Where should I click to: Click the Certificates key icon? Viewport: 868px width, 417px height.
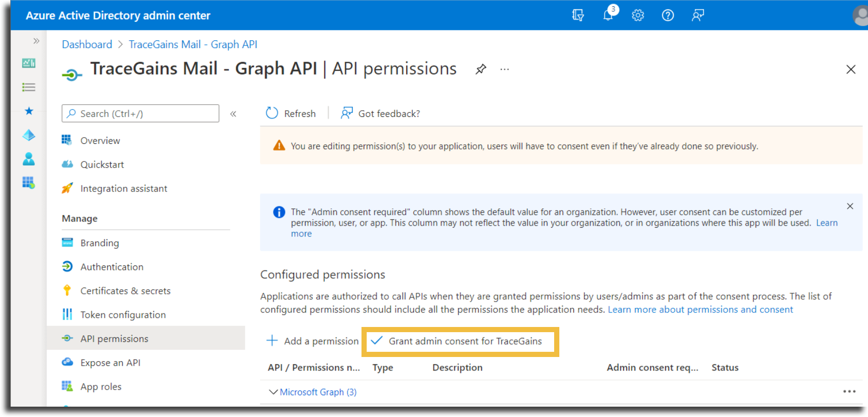coord(67,290)
